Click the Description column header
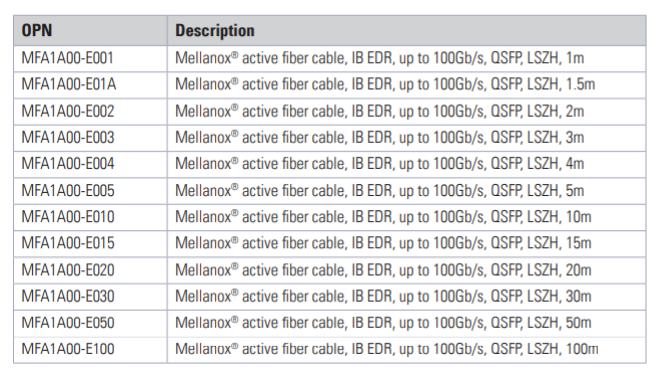Screen dimensions: 661x379 point(406,31)
